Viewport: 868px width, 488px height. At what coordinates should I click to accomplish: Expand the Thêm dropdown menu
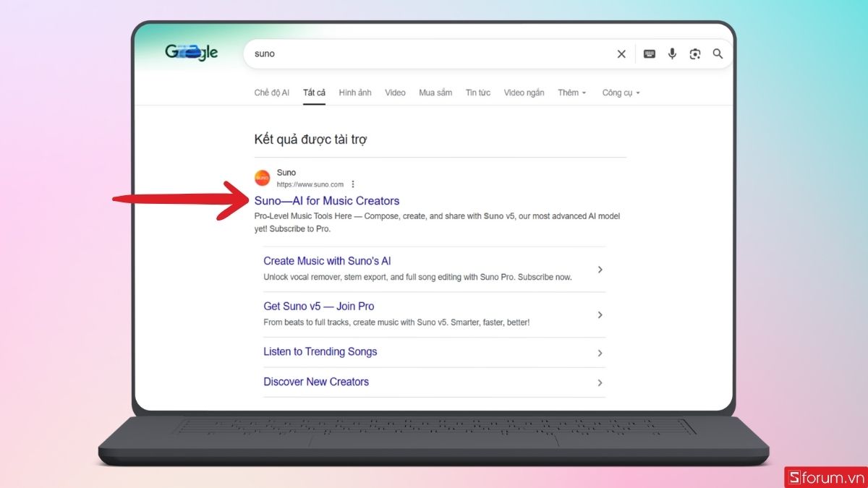[x=571, y=93]
